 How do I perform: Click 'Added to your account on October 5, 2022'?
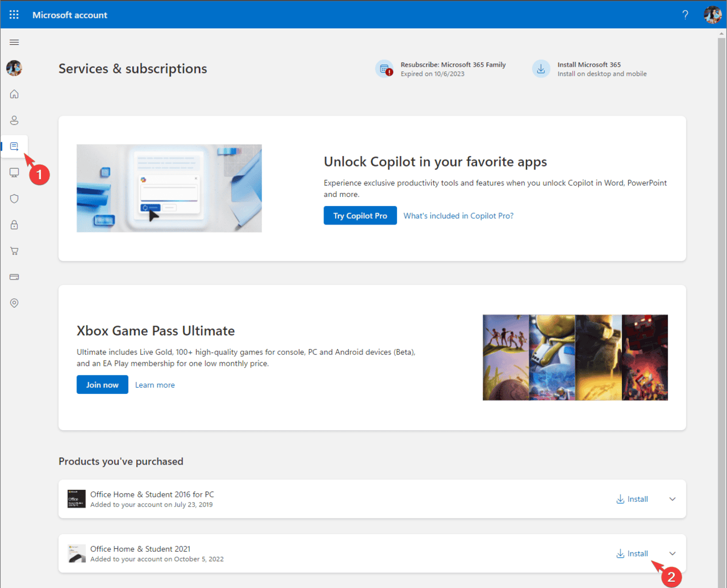pyautogui.click(x=157, y=559)
